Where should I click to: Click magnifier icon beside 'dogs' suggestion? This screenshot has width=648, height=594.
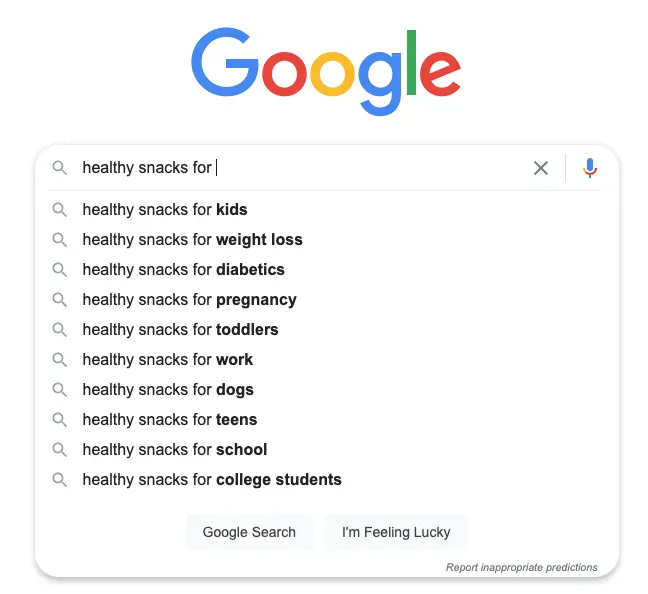pos(60,390)
